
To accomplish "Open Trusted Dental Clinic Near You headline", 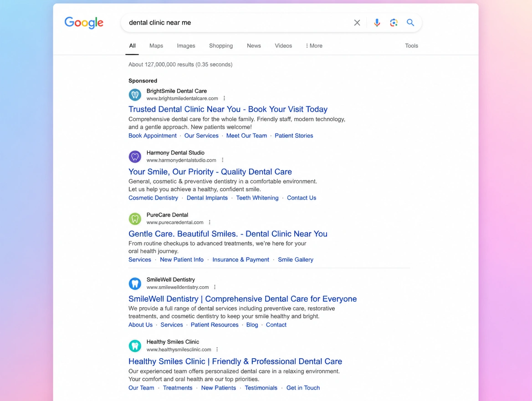I will click(228, 109).
